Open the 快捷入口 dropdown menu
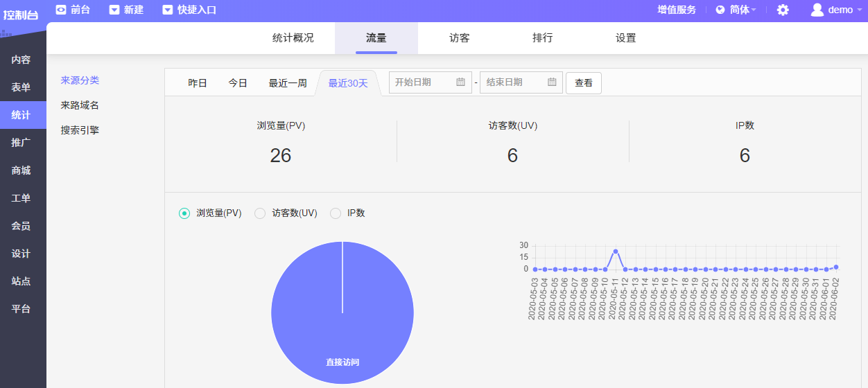Screen dimensions: 868x388 pos(196,10)
